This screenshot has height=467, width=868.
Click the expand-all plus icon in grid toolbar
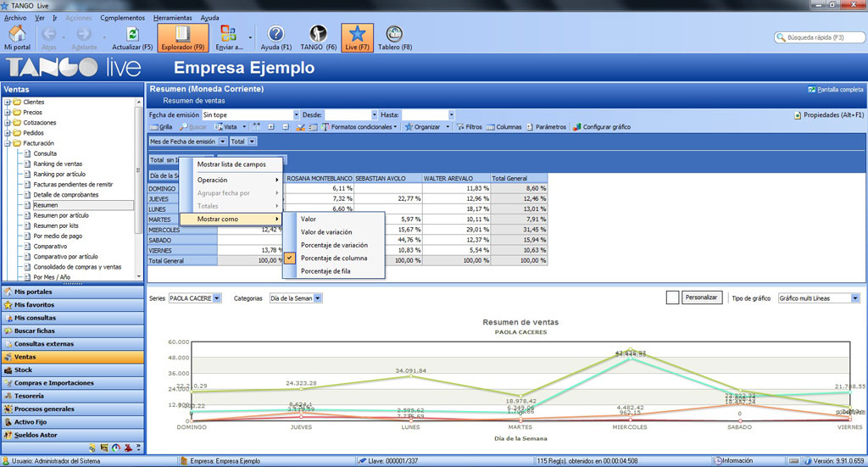tap(271, 127)
